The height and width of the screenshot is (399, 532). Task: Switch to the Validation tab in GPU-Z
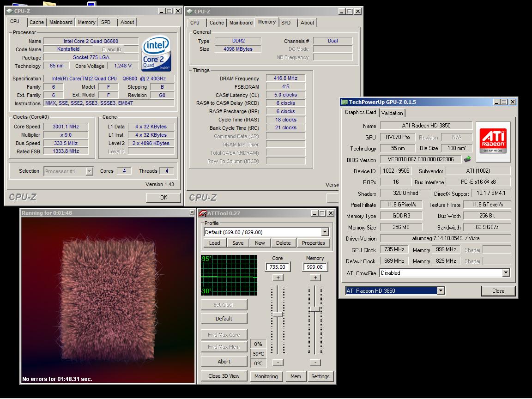click(x=392, y=113)
